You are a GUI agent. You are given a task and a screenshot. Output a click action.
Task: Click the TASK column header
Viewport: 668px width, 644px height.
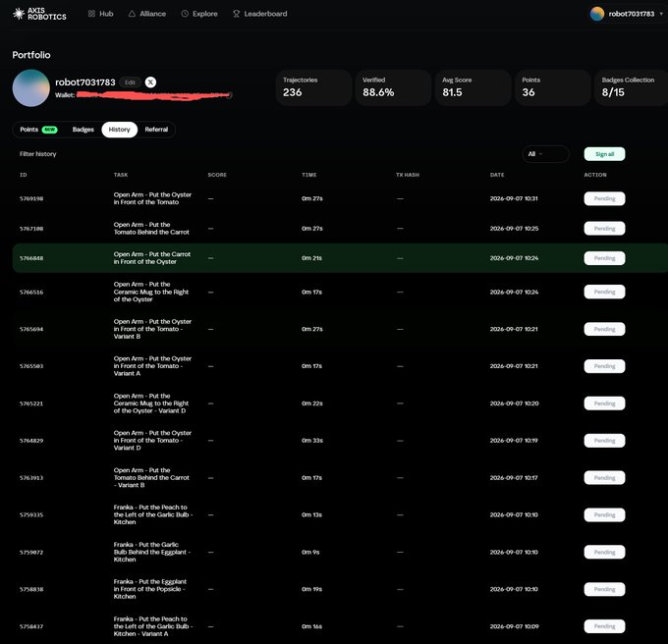point(121,175)
